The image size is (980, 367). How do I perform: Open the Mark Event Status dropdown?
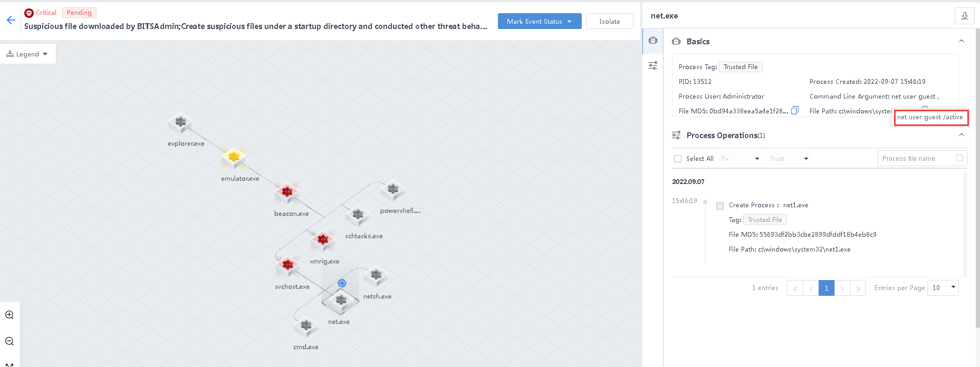click(x=539, y=21)
